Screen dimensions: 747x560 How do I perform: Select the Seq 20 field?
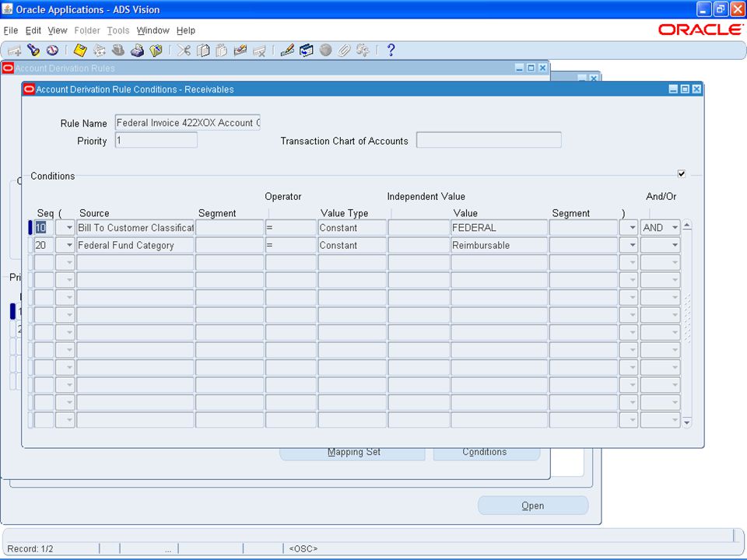(44, 245)
